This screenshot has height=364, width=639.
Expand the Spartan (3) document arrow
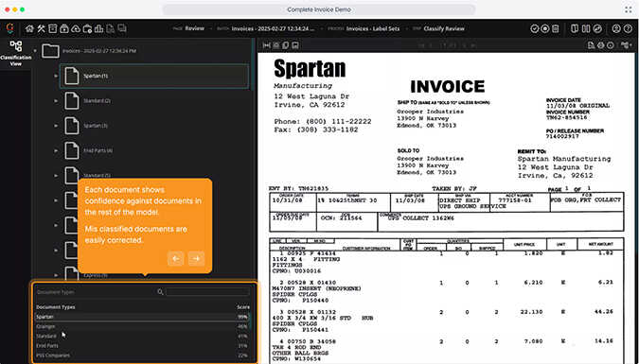(x=56, y=126)
